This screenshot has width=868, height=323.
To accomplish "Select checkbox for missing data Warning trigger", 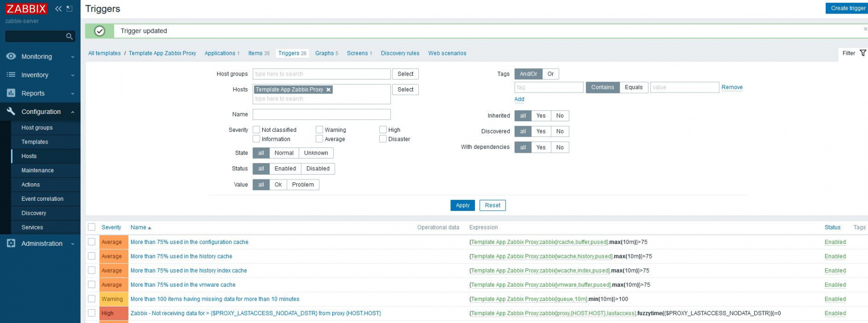I will (91, 299).
